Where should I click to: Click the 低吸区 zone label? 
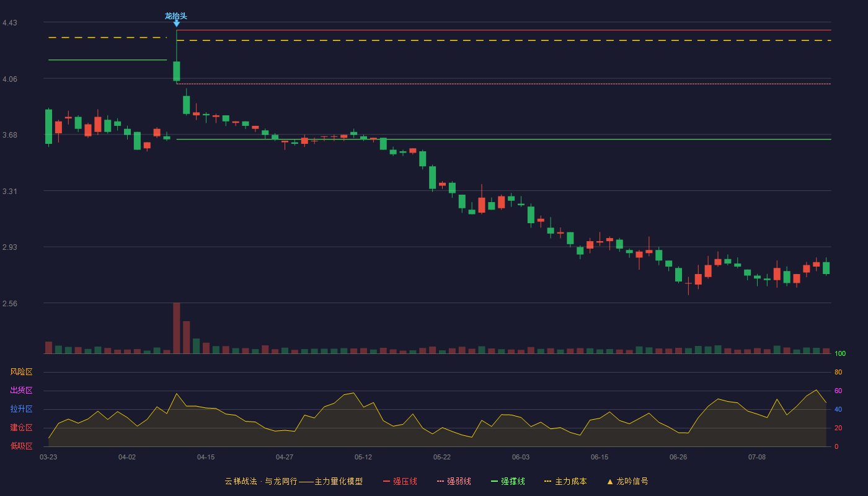(x=21, y=446)
